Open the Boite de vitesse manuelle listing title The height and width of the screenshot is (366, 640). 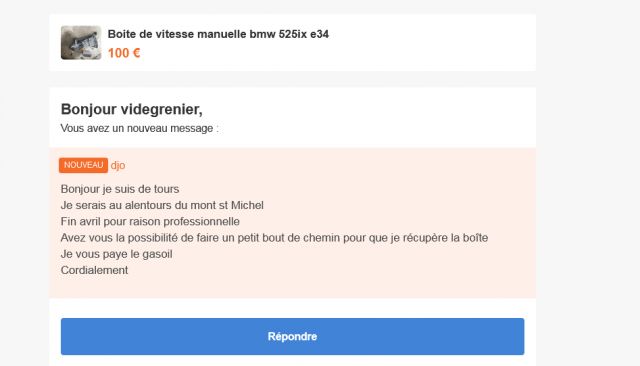coord(218,34)
